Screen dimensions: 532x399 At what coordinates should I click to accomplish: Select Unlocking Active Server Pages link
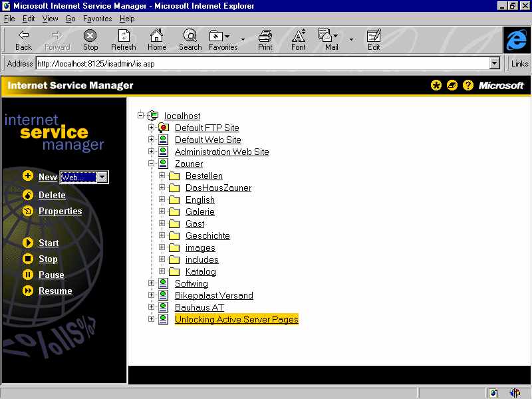coord(237,319)
